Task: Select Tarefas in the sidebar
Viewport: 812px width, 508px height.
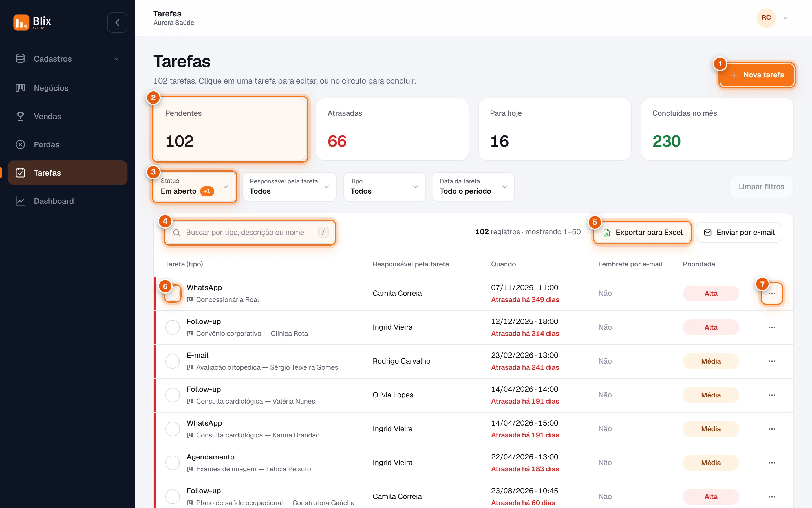Action: point(67,173)
